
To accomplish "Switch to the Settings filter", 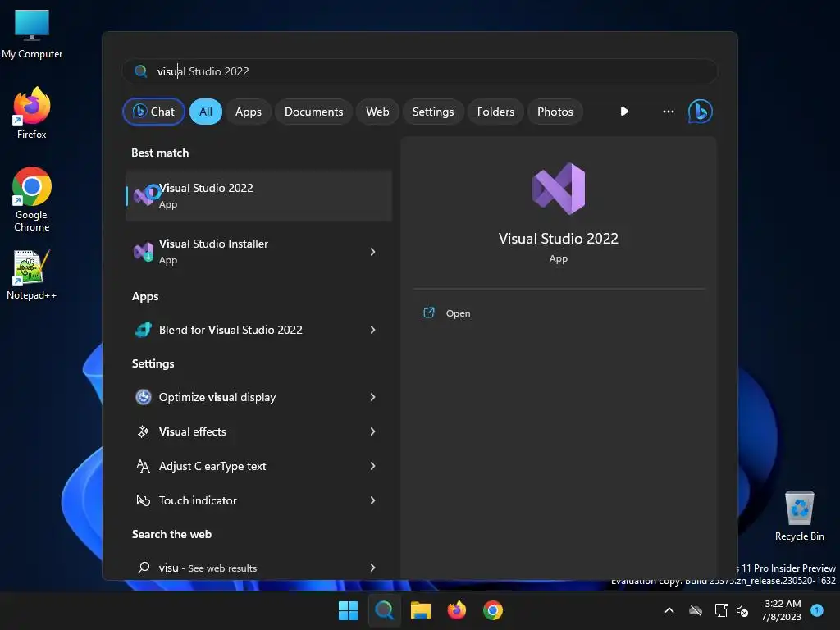I will tap(433, 112).
